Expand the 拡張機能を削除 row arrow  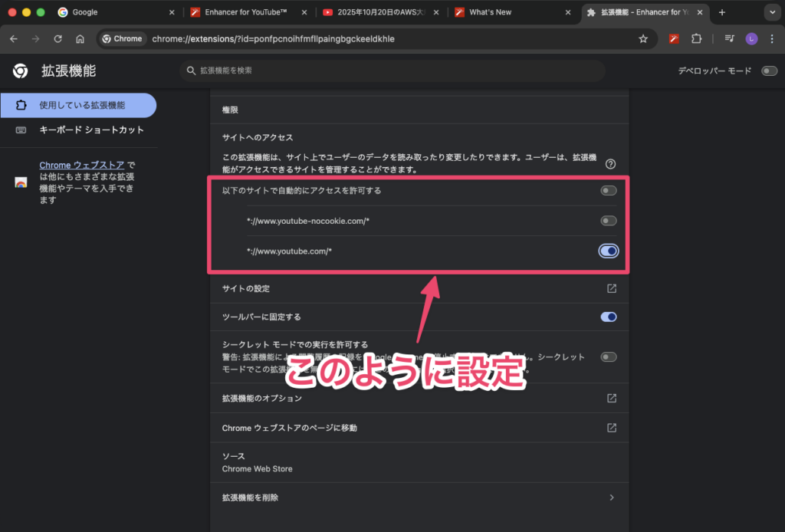pos(611,498)
